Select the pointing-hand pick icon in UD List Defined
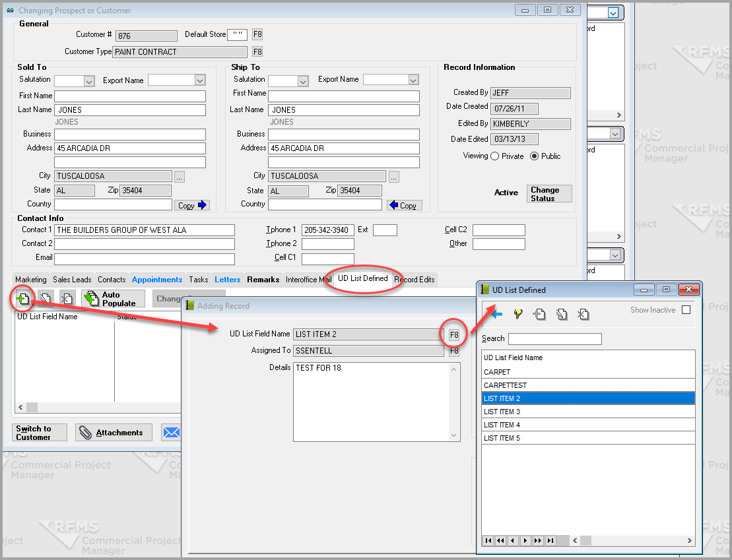This screenshot has height=560, width=732. pyautogui.click(x=518, y=314)
